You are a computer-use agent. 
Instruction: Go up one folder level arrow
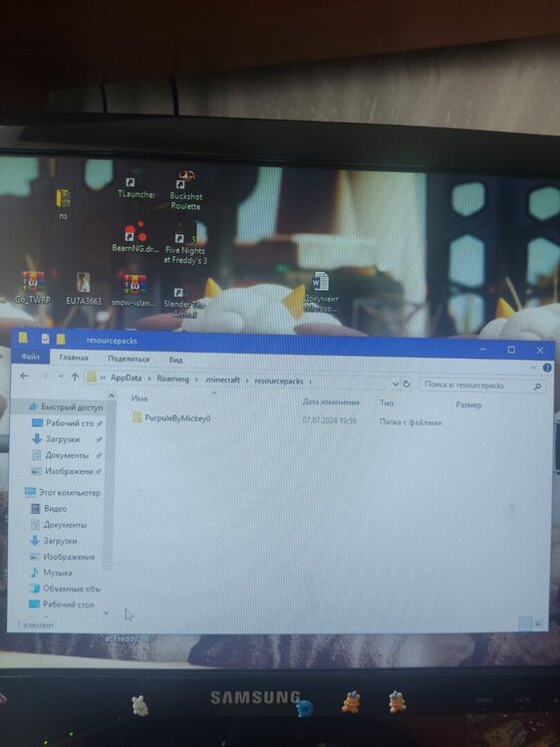pyautogui.click(x=75, y=376)
